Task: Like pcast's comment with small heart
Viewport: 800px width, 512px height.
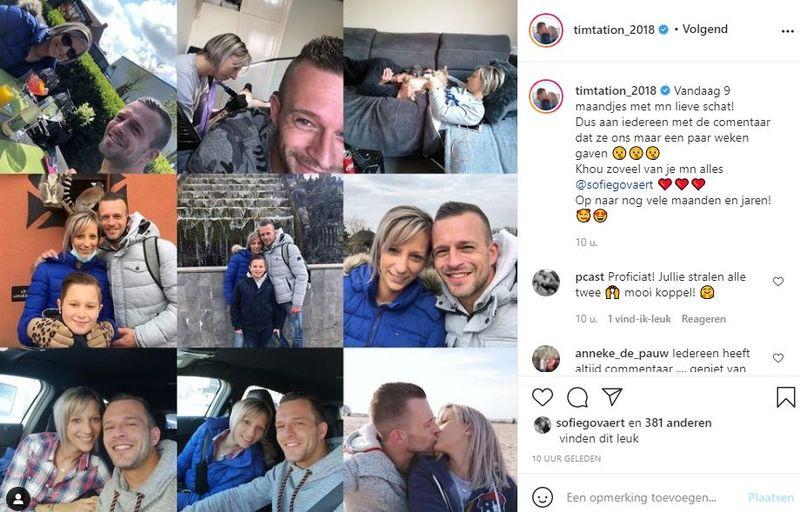Action: (778, 281)
